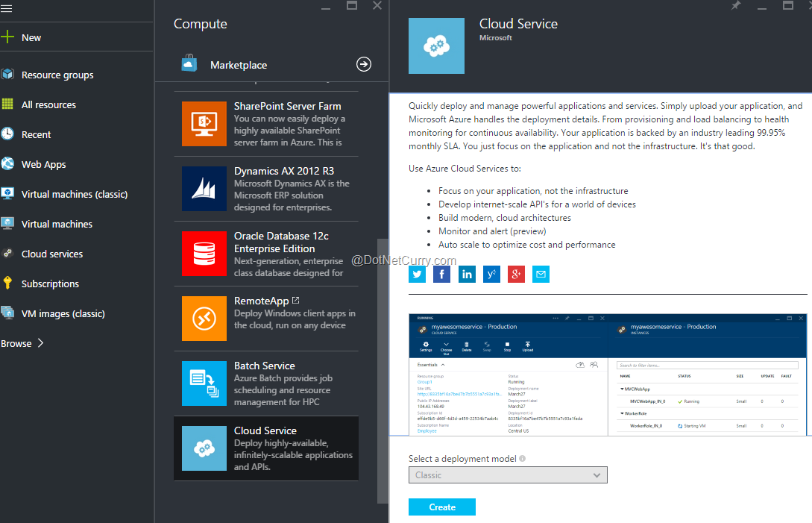The height and width of the screenshot is (523, 812).
Task: Share on LinkedIn icon
Action: click(x=467, y=275)
